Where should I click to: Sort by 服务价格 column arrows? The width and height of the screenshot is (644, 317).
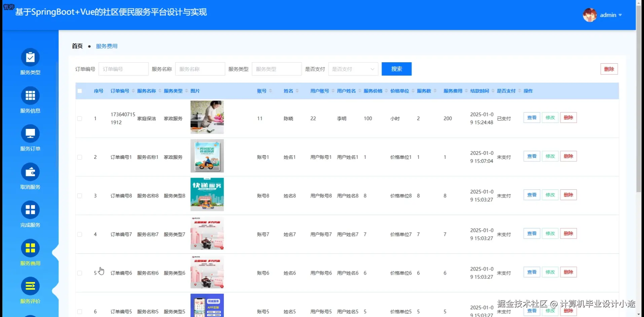386,91
